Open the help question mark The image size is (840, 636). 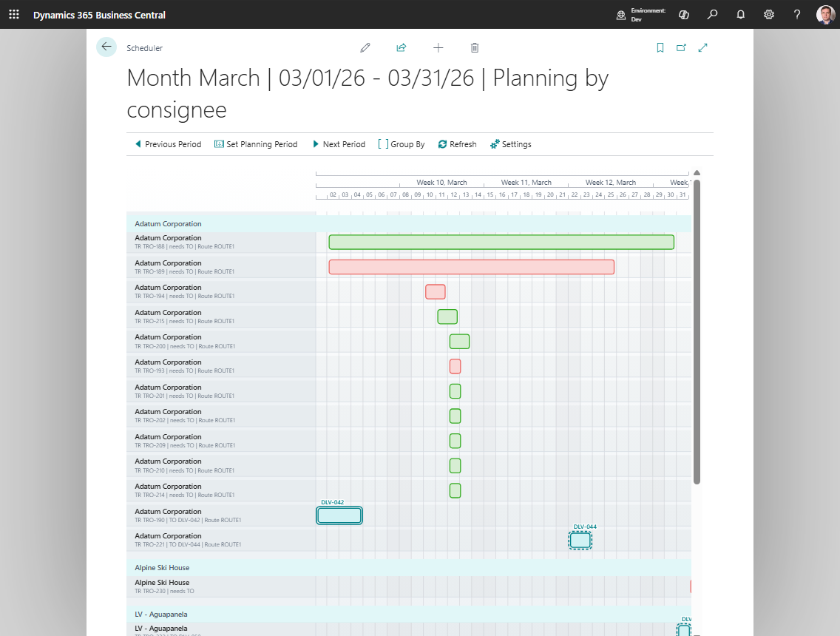point(797,15)
